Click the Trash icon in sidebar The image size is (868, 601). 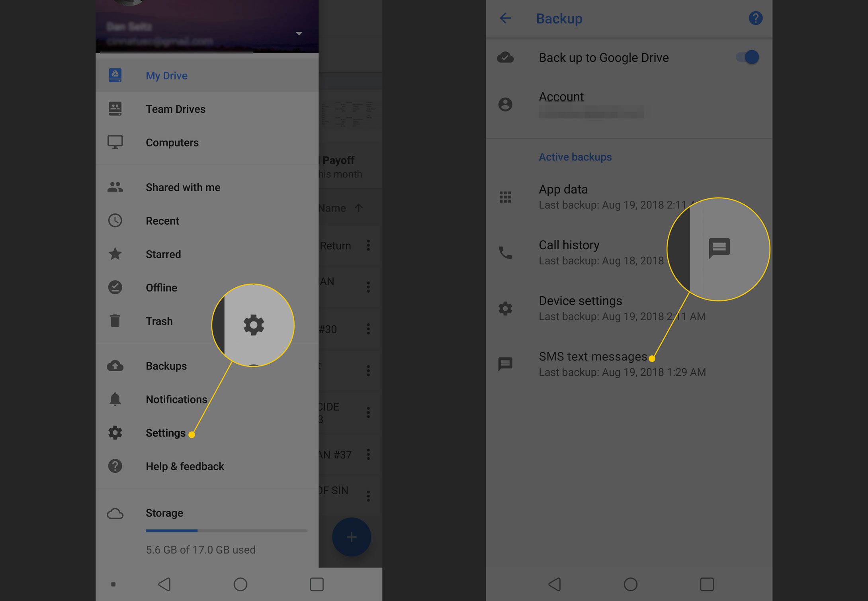click(x=115, y=321)
